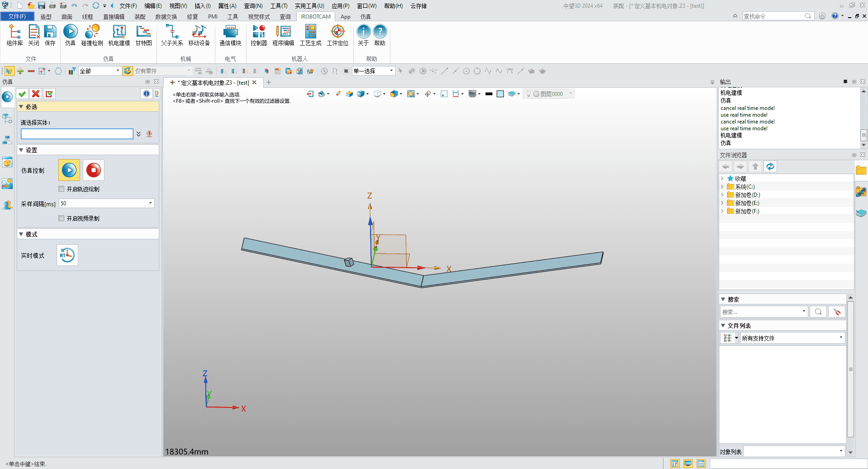
Task: Start the 仿真 simulation ribbon tool
Action: [x=71, y=35]
